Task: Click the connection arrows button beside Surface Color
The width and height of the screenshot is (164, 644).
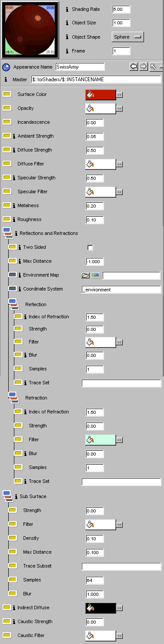Action: click(x=120, y=95)
